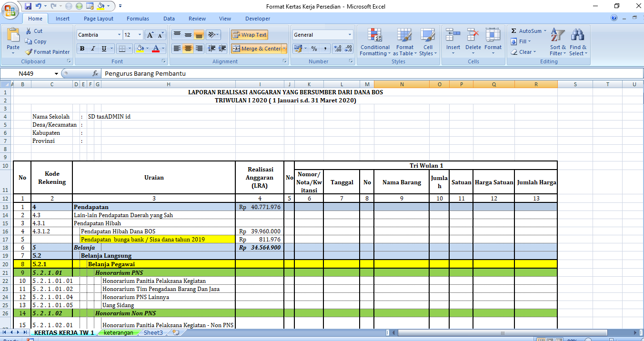Select column header H
Viewport: 644px width, 341px height.
169,84
